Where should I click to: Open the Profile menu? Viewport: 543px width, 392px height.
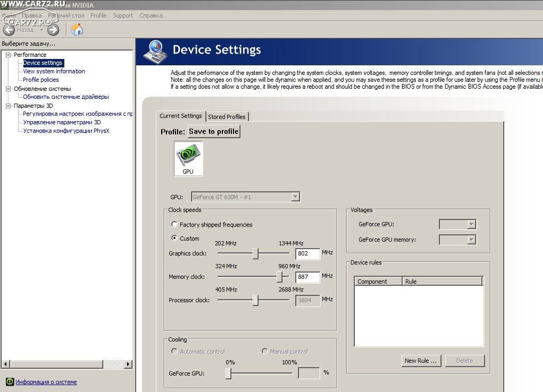coord(98,15)
